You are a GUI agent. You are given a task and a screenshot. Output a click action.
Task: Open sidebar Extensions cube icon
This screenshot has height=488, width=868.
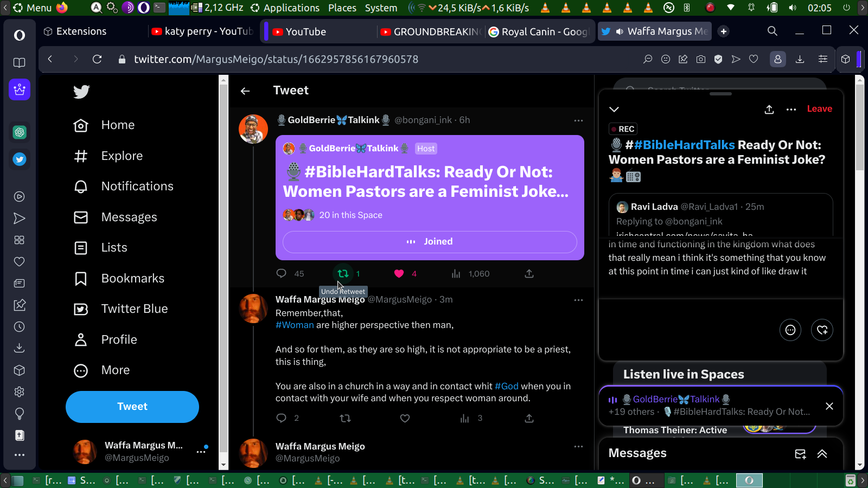(20, 370)
